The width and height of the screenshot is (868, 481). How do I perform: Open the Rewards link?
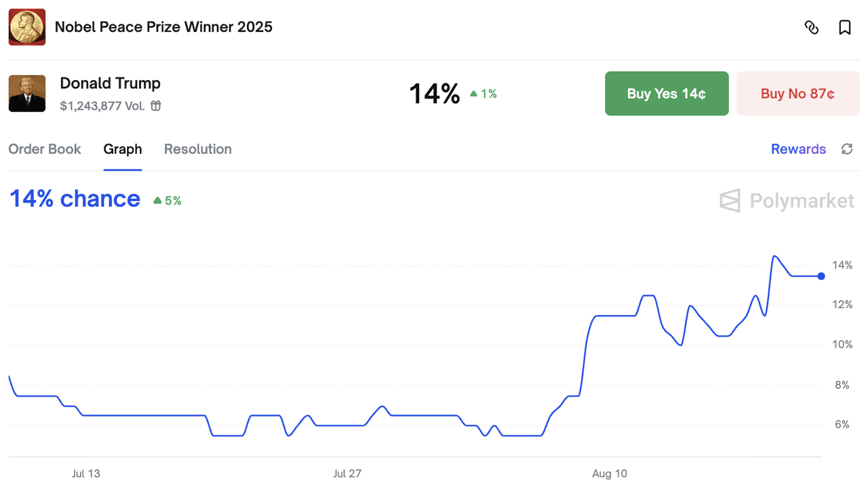pyautogui.click(x=798, y=149)
